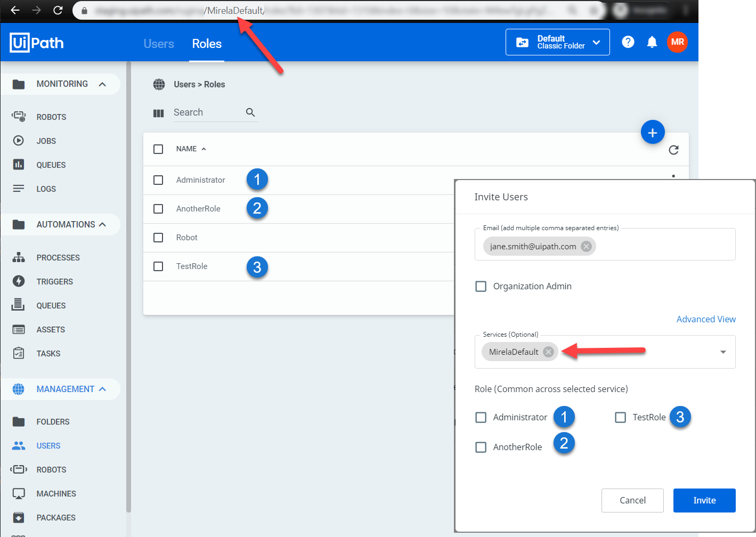Screen dimensions: 756x537
Task: Check the Administrator row checkbox
Action: tap(158, 180)
